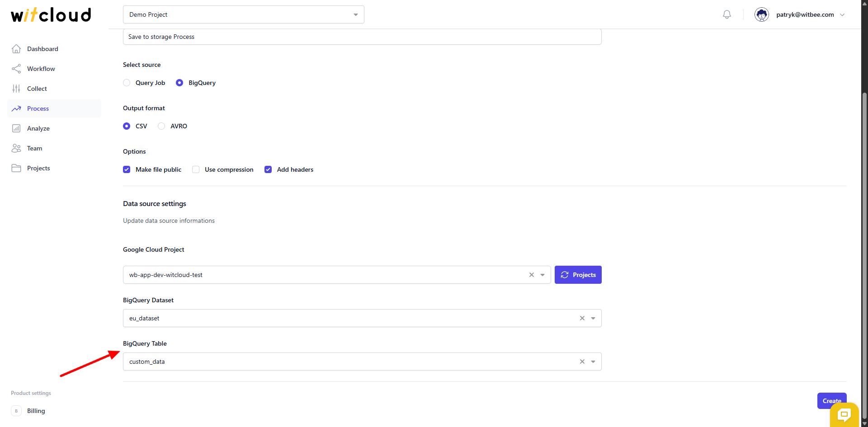Click the 'Select source' label
Image resolution: width=868 pixels, height=427 pixels.
click(x=142, y=65)
